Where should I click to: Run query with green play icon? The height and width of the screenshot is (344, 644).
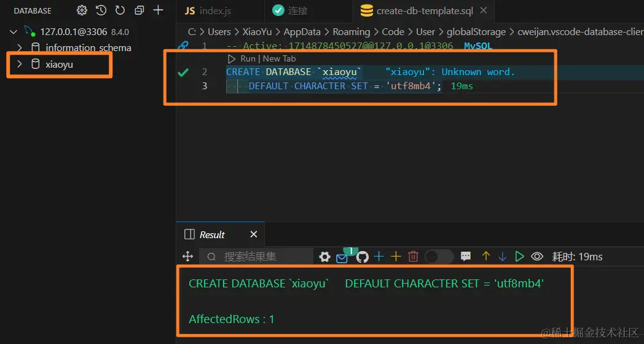click(x=519, y=257)
